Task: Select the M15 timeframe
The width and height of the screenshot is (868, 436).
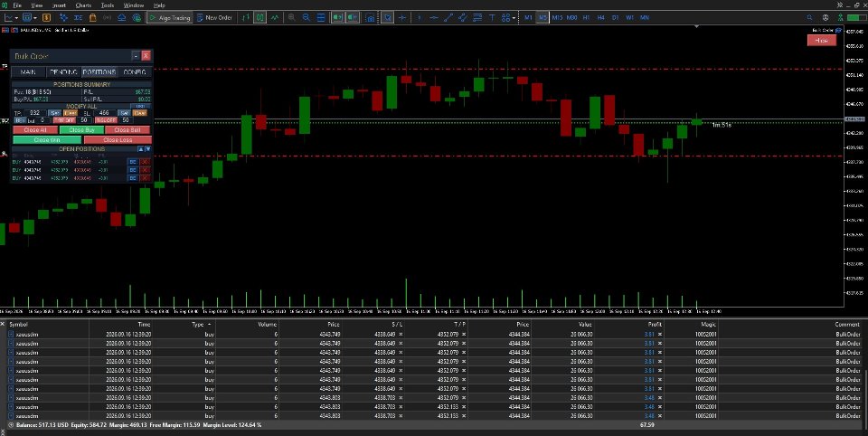Action: tap(557, 18)
